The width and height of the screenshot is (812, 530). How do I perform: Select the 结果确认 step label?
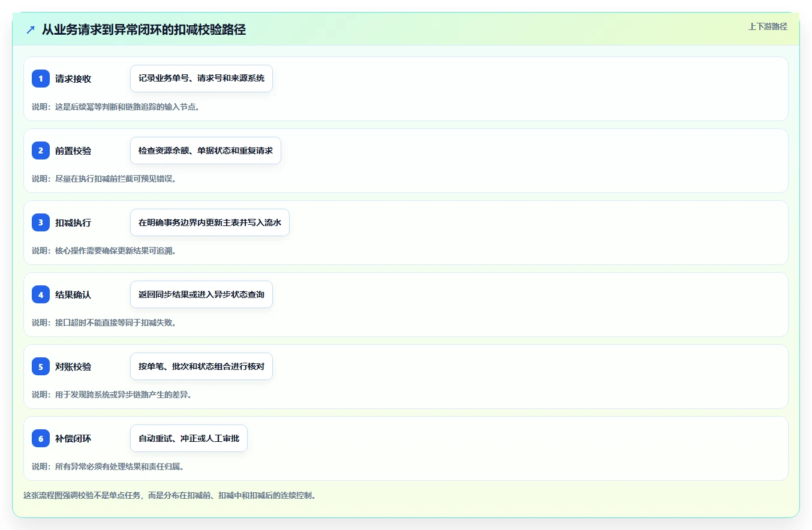(73, 294)
